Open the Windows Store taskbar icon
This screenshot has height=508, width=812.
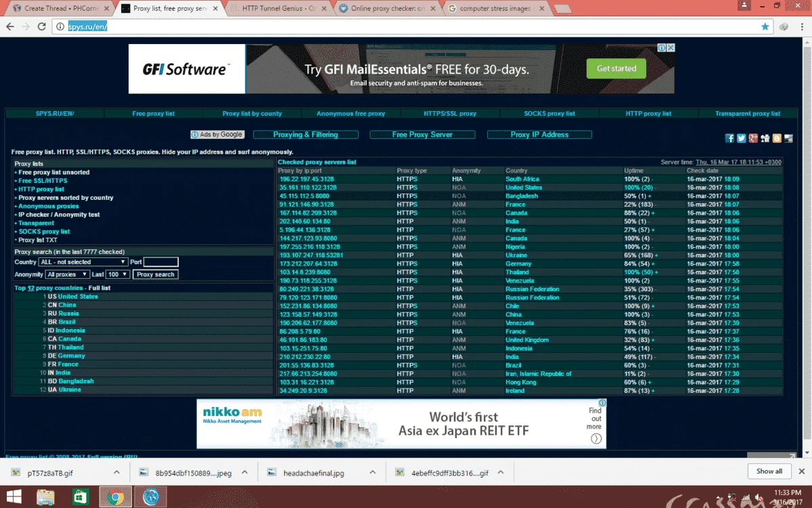click(x=79, y=497)
